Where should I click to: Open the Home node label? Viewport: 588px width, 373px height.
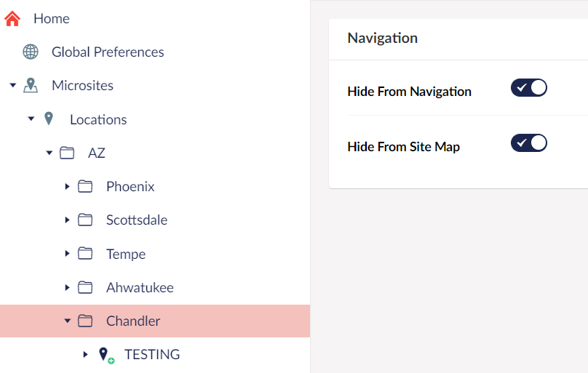pos(52,19)
